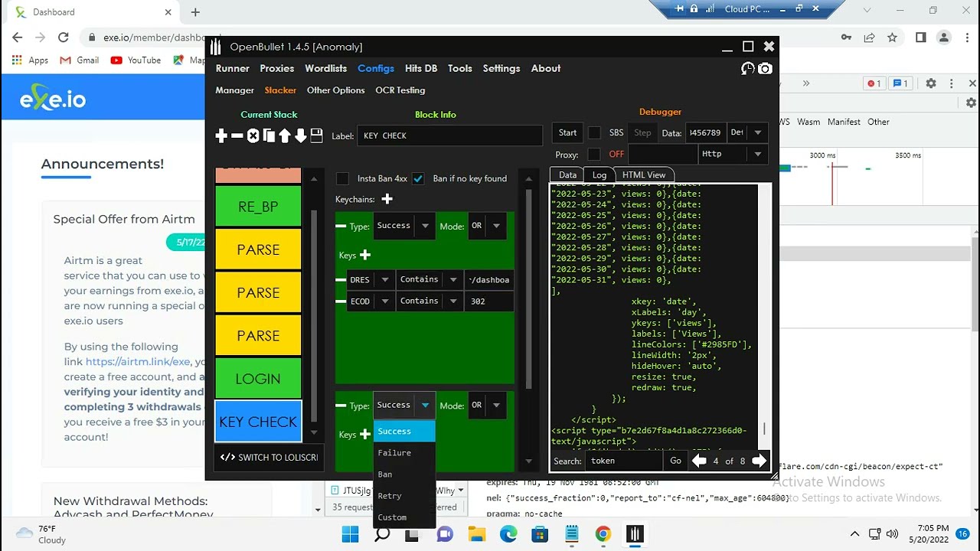Open Contains dropdown in DRES row
The image size is (980, 551).
[x=430, y=280]
